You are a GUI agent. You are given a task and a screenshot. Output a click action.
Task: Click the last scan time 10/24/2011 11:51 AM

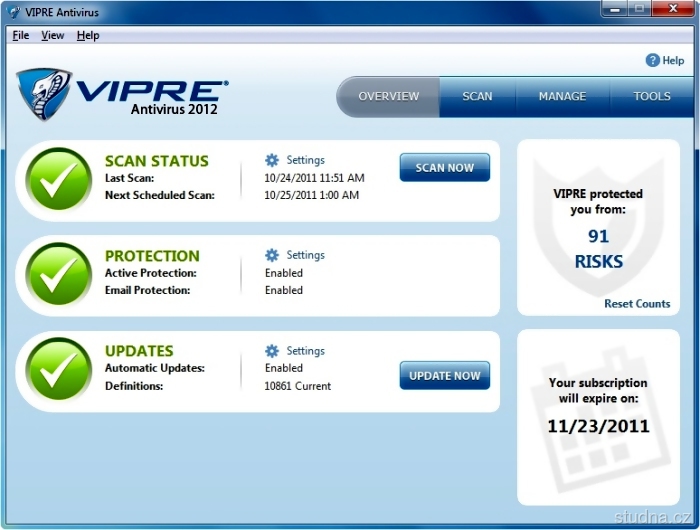click(x=314, y=178)
